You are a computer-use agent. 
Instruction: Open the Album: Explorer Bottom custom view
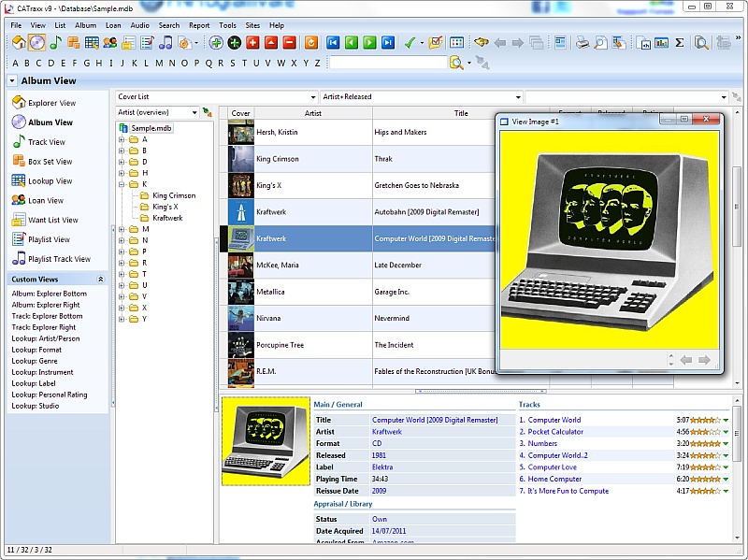50,294
